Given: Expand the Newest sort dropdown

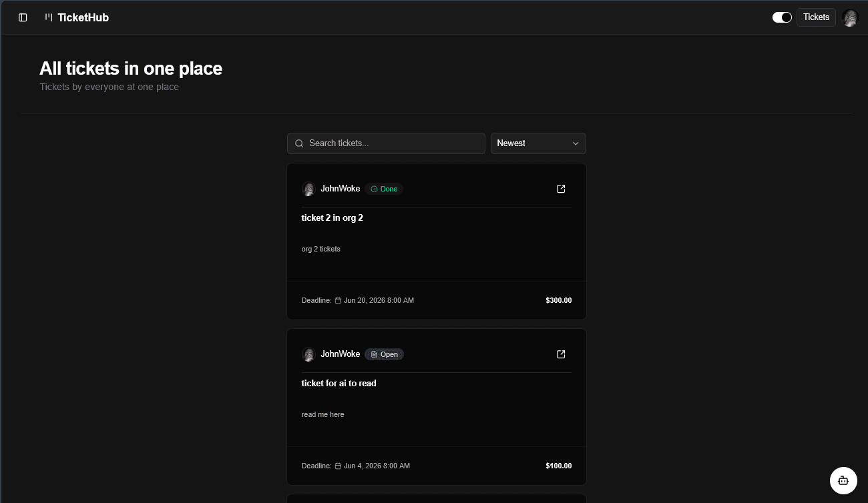Looking at the screenshot, I should pos(538,143).
